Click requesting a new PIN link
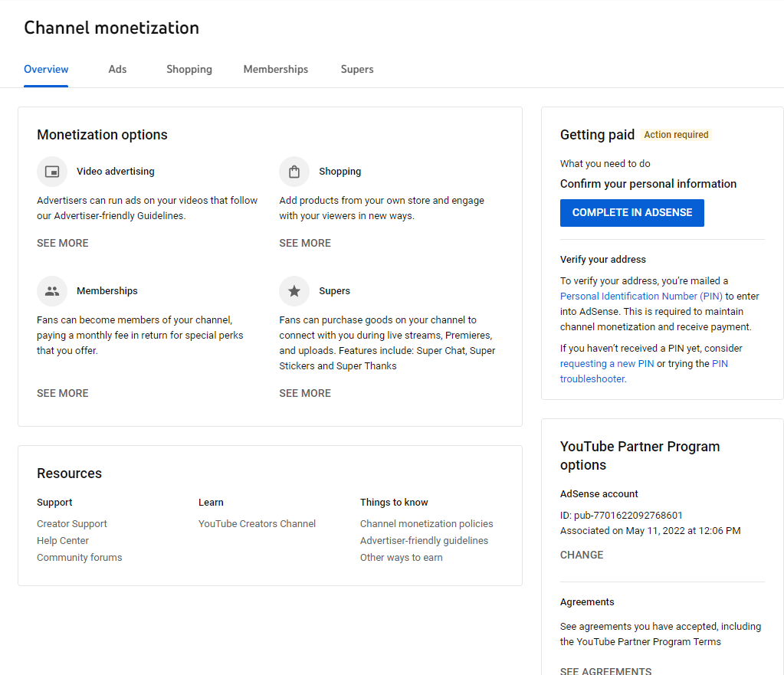This screenshot has height=675, width=784. (x=607, y=363)
